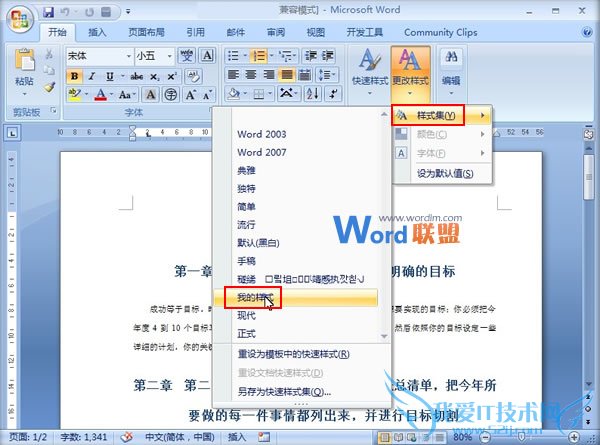
Task: Switch to the 引用 tab
Action: coord(196,33)
